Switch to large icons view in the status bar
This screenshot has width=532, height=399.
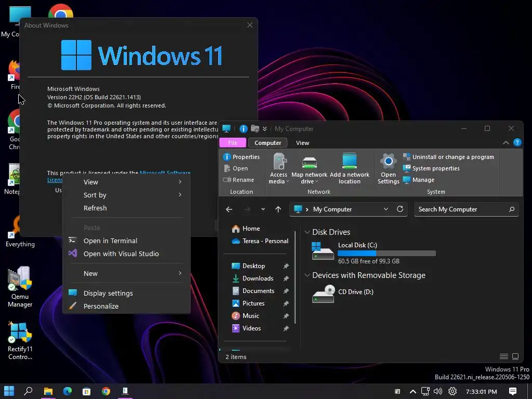pos(515,356)
